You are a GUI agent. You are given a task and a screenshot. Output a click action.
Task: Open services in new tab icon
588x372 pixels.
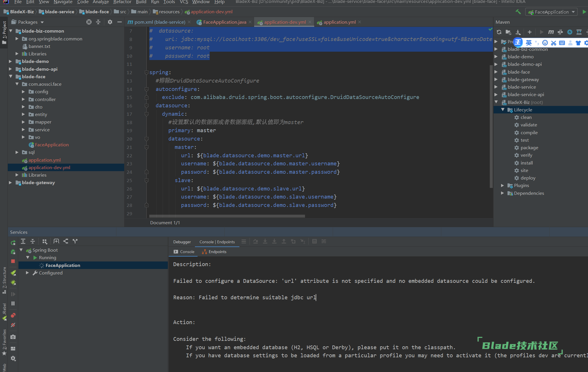[56, 241]
